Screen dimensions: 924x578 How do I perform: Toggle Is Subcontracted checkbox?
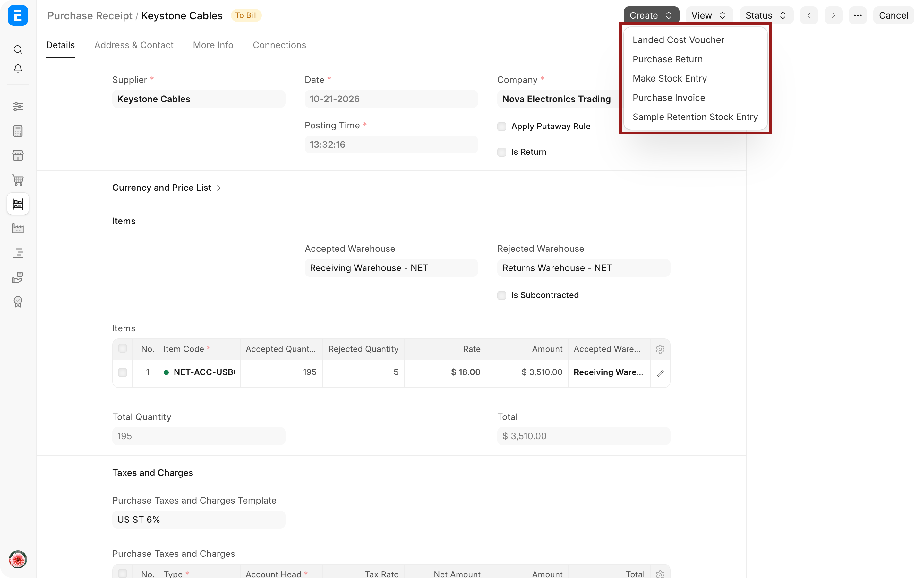(502, 295)
